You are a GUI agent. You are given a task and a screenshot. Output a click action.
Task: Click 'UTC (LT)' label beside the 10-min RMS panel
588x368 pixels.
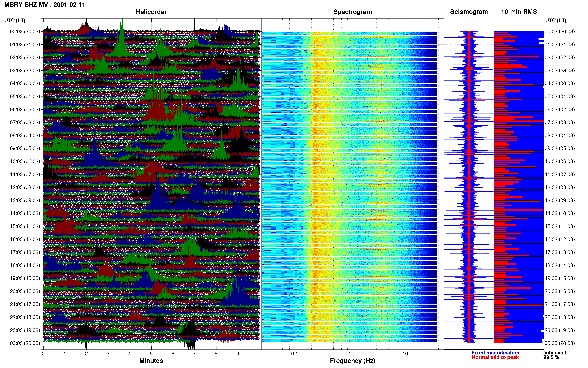tap(556, 20)
